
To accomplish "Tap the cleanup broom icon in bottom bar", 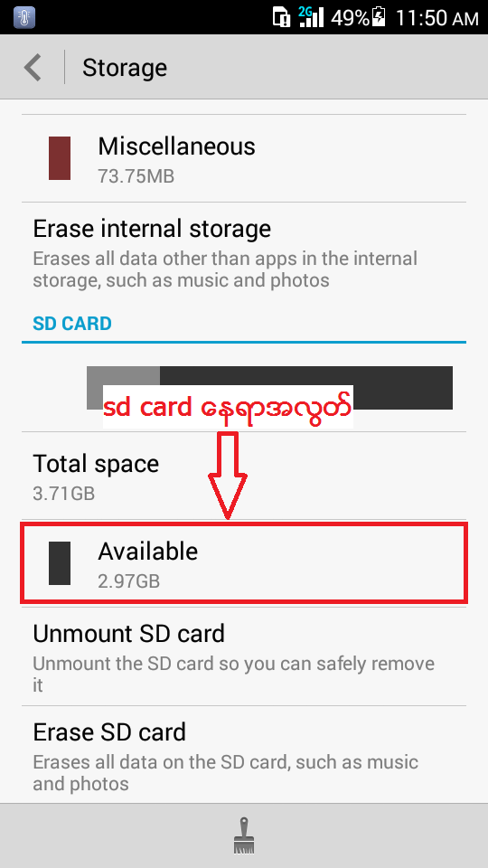I will pyautogui.click(x=244, y=835).
